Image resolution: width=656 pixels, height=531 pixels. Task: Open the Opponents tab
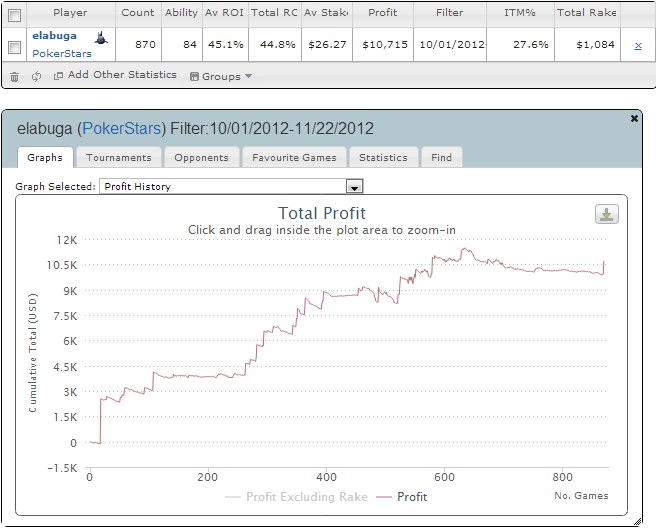(x=202, y=157)
